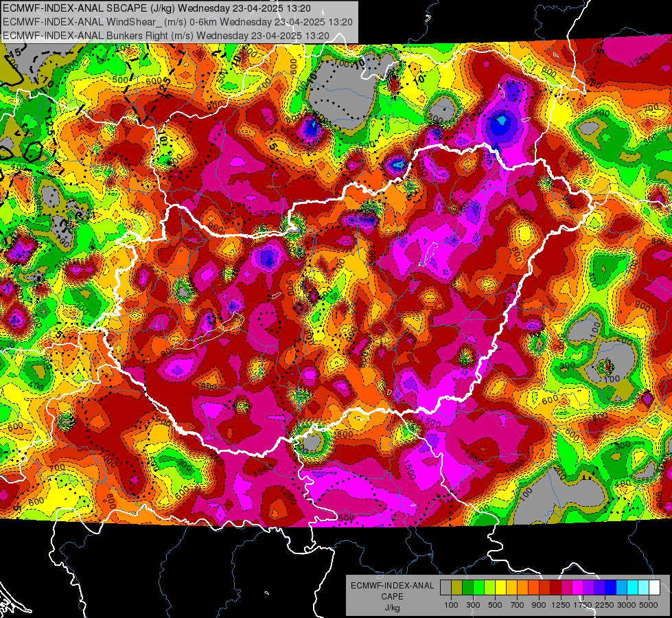Viewport: 672px width, 618px height.
Task: Select the amber legend swatch
Action: tap(511, 587)
